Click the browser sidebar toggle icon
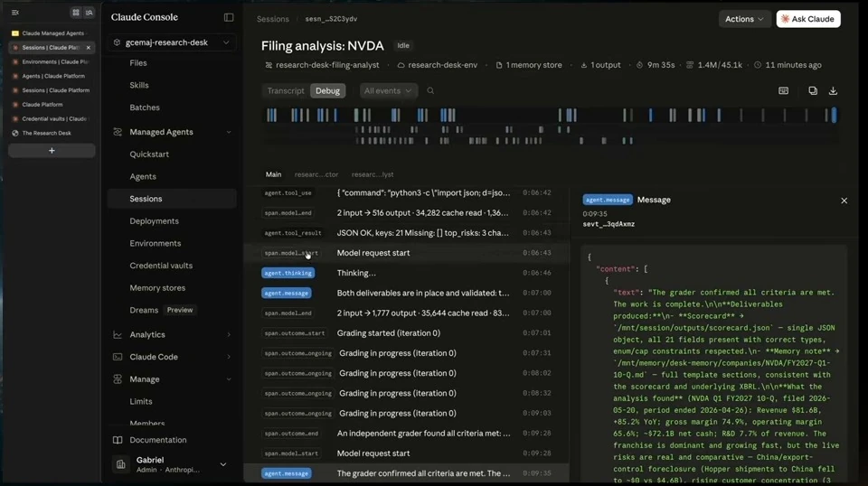 15,12
